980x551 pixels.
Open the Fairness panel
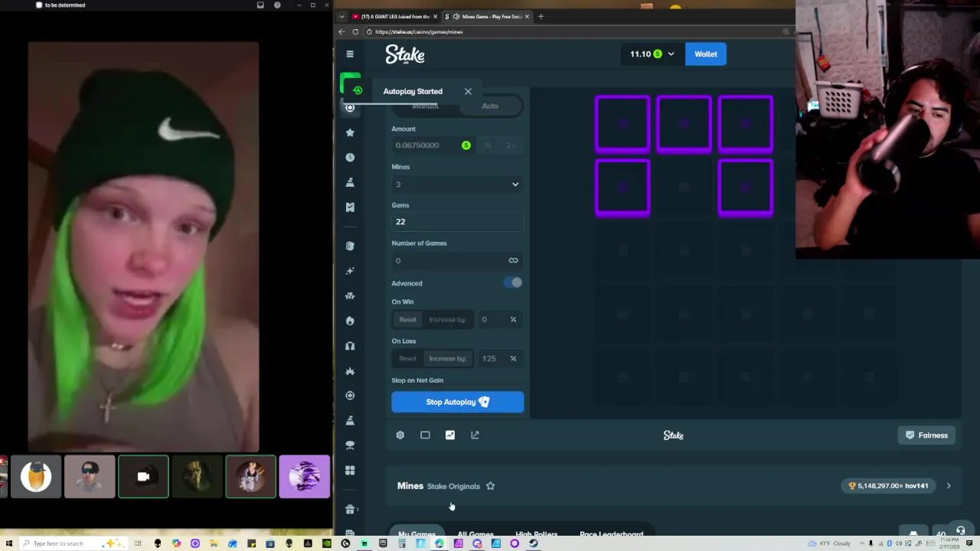[926, 435]
